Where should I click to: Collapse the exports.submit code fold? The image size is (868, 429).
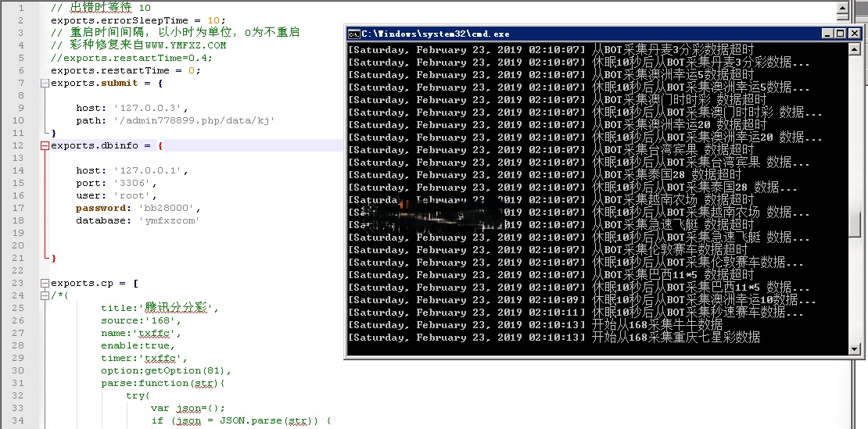pos(45,83)
